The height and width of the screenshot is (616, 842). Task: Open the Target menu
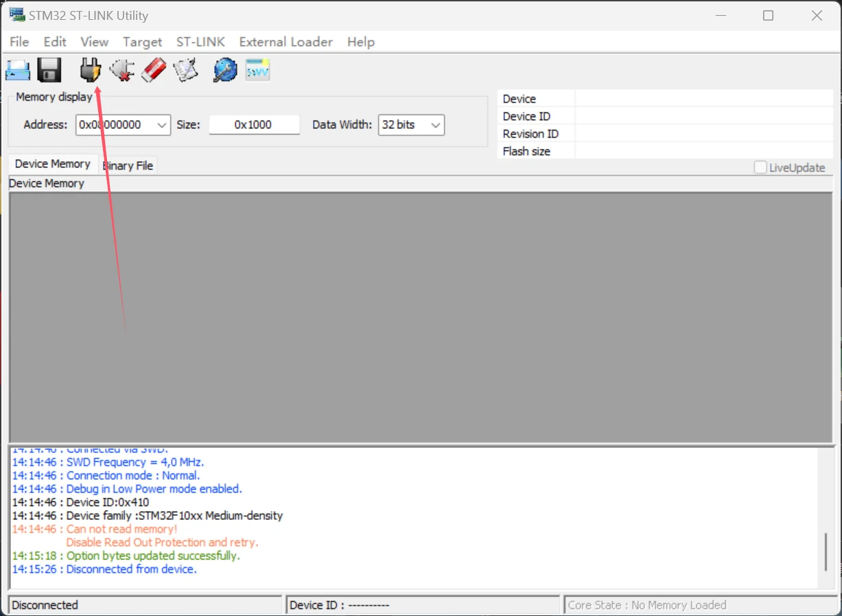(x=142, y=42)
